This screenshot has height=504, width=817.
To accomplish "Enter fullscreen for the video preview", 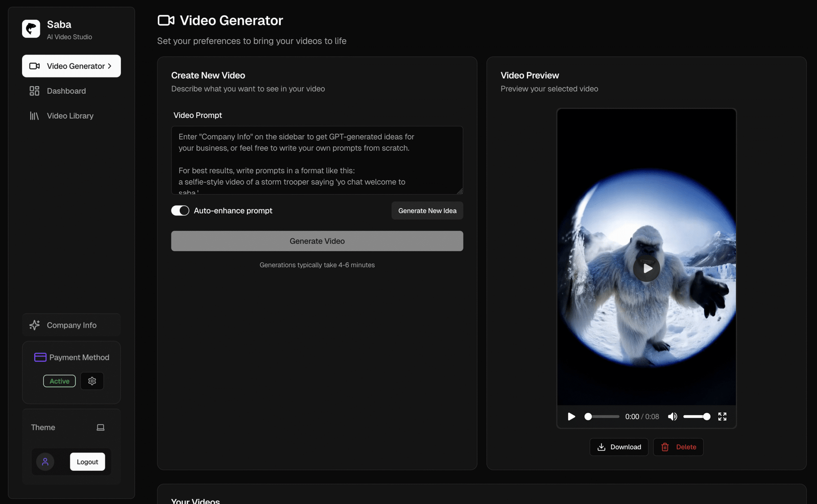I will pos(722,417).
